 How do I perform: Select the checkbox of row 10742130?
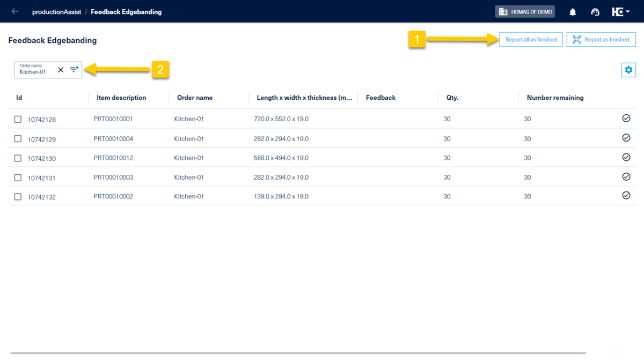pos(18,158)
